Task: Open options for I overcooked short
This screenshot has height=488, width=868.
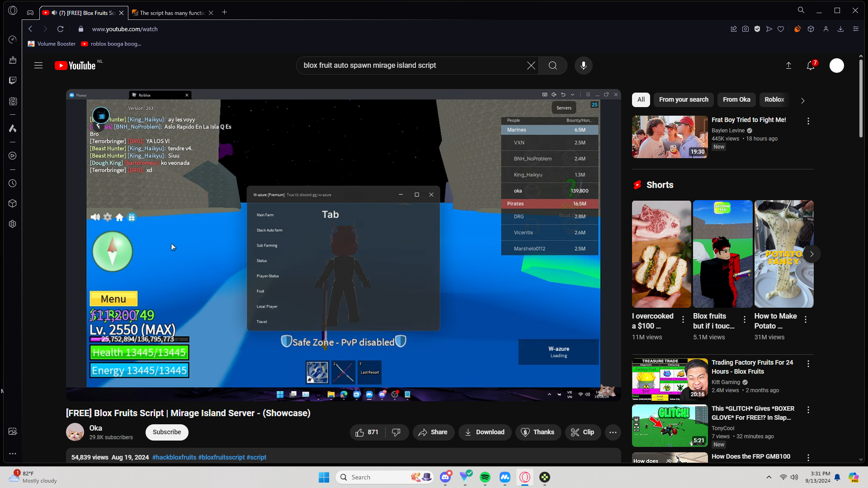Action: point(683,319)
